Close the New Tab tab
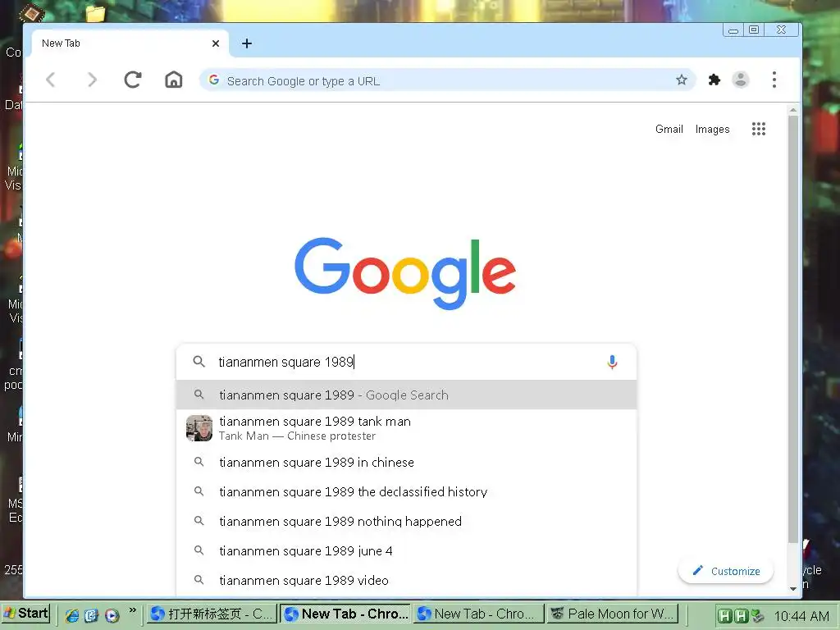The height and width of the screenshot is (630, 840). point(216,43)
